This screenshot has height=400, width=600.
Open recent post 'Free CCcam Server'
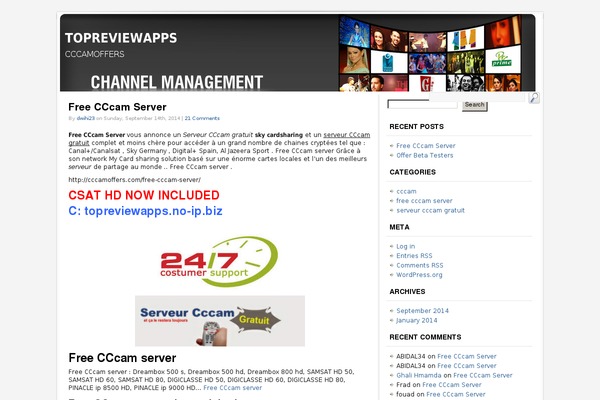coord(426,146)
